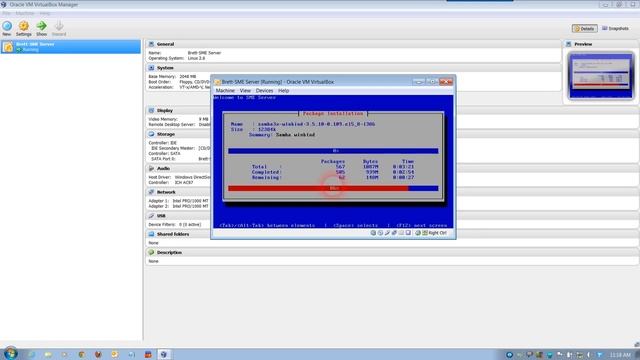
Task: Open Devices menu in the running VM window
Action: 264,91
